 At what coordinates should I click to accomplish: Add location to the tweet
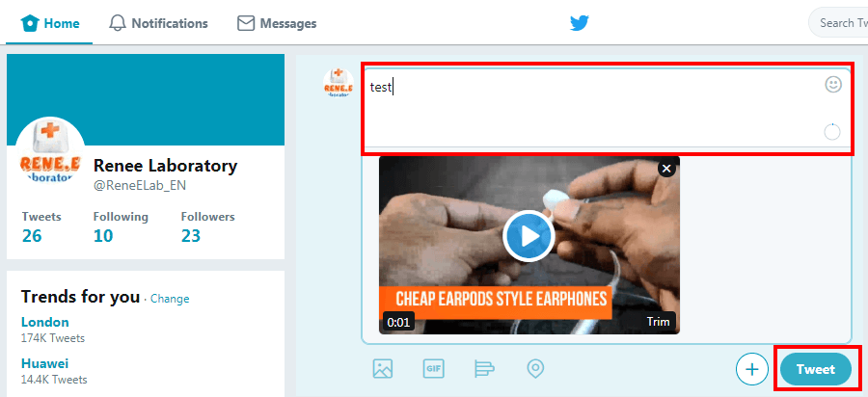click(535, 368)
